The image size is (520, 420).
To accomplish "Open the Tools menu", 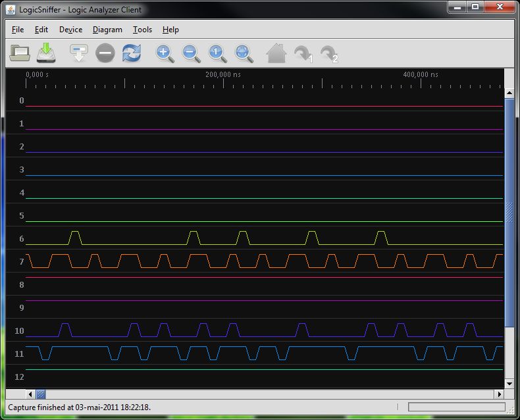I will (x=142, y=30).
